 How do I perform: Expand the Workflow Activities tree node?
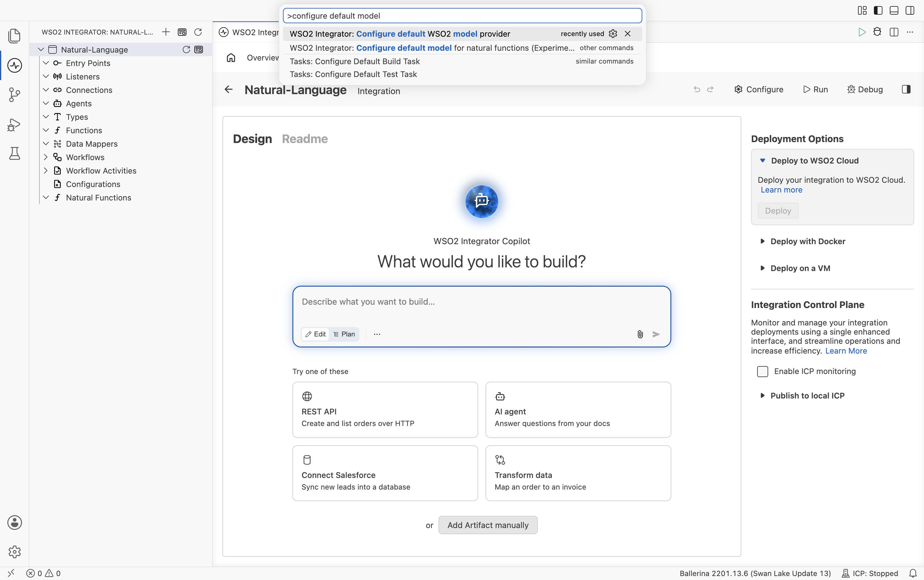(46, 171)
